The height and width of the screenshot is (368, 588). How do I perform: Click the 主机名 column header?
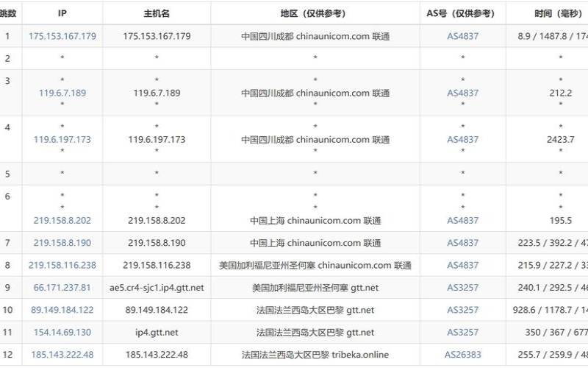[x=157, y=13]
